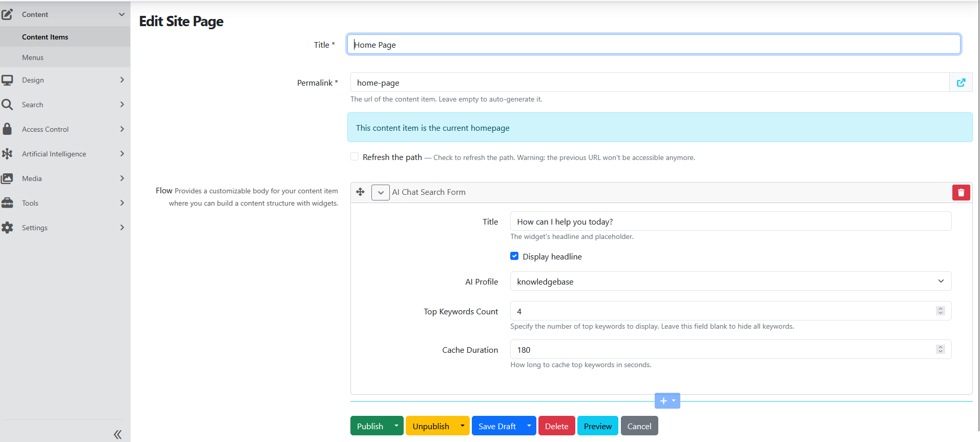Open the Publish button dropdown arrow
Image resolution: width=980 pixels, height=442 pixels.
coord(397,426)
